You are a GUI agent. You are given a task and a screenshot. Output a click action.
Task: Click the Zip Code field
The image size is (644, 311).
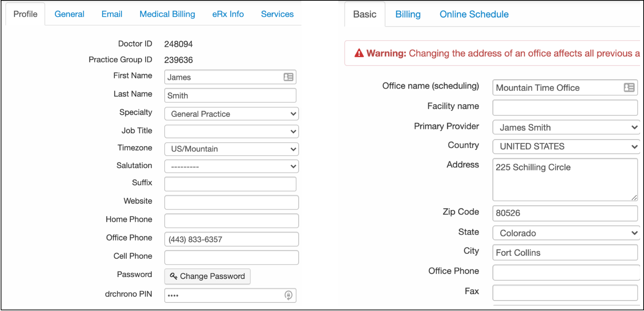coord(565,213)
